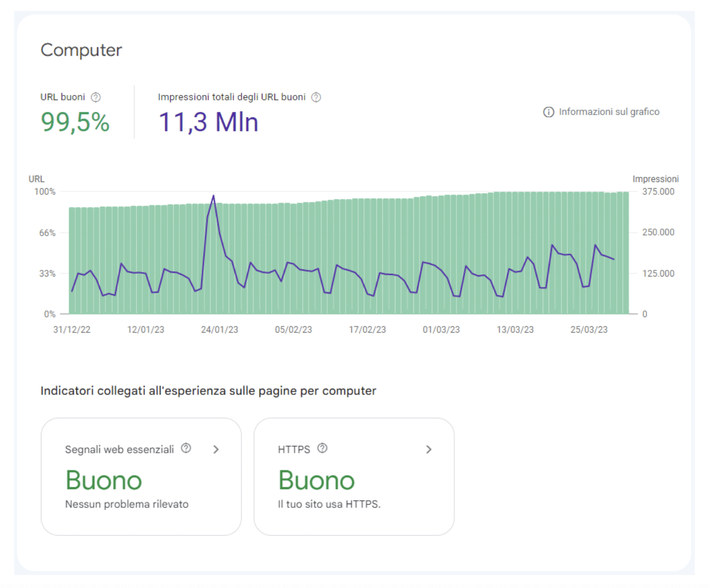Click the 11,3 Mln impressions value
Screen dimensions: 709x588
coord(208,122)
